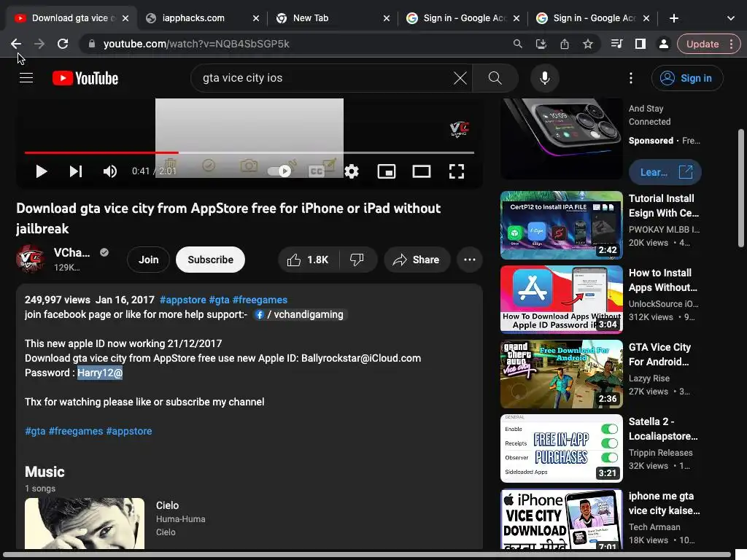Toggle closed captions
The image size is (747, 560).
tap(317, 171)
